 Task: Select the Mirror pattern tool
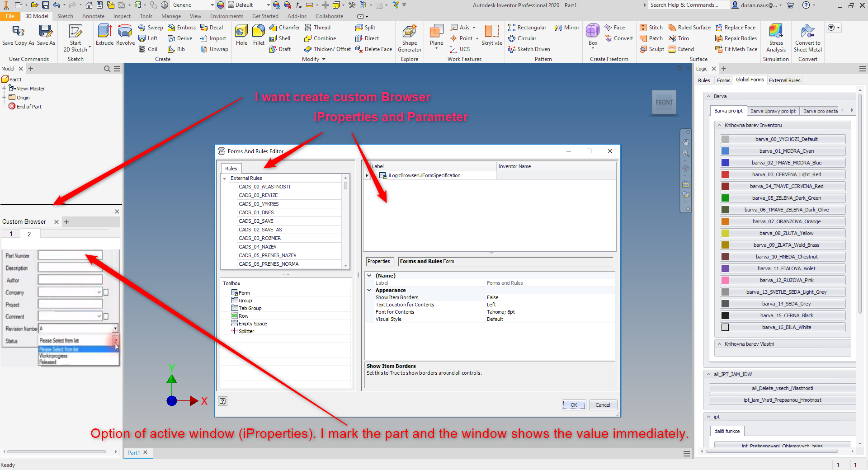pos(566,28)
